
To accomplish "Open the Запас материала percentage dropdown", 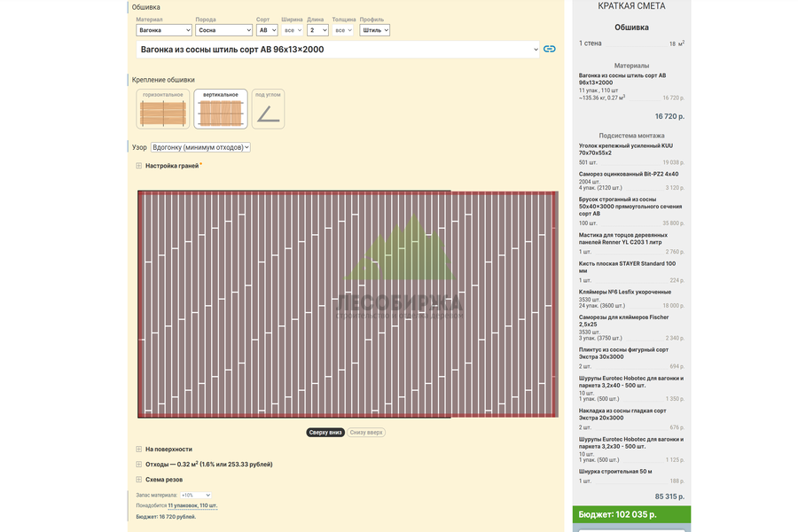I will (196, 495).
